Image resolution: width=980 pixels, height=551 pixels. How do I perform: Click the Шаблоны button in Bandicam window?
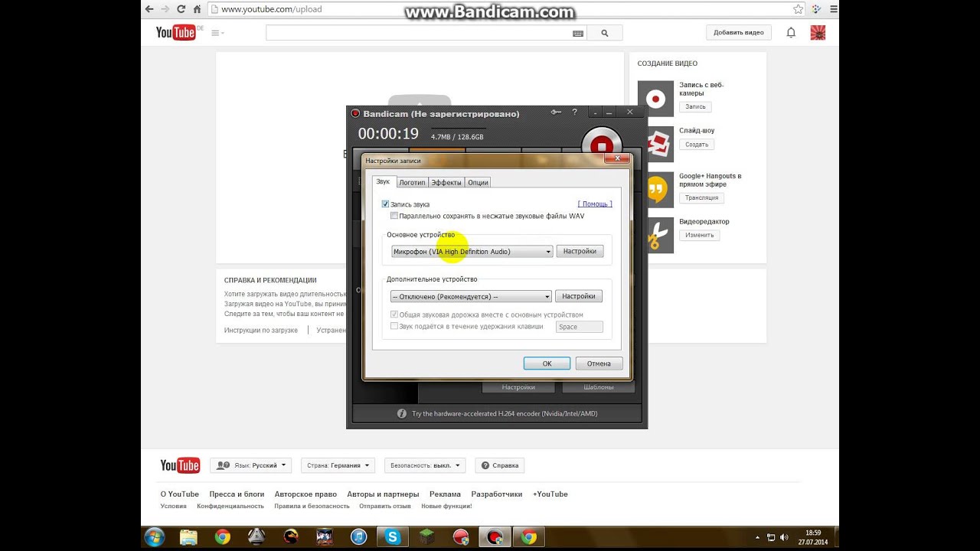click(x=599, y=387)
